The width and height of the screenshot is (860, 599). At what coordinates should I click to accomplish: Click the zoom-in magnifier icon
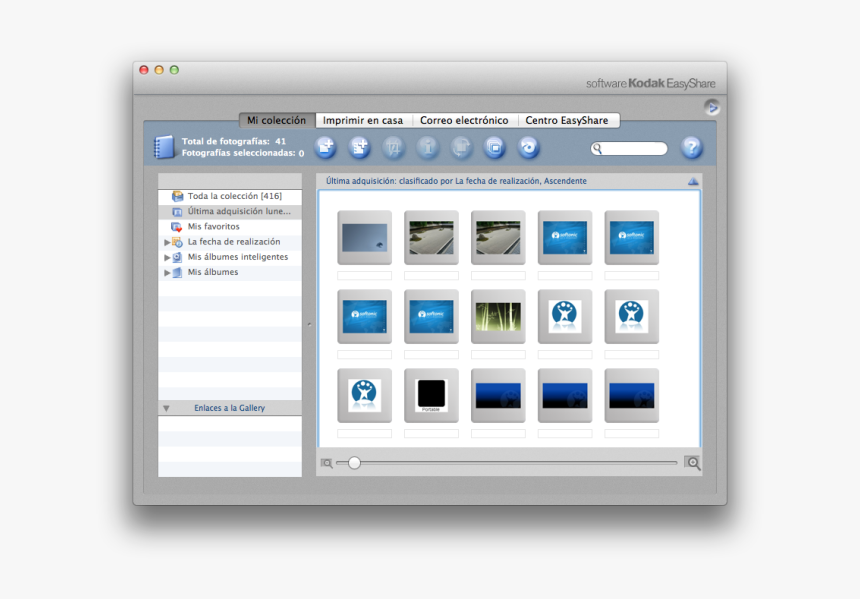(692, 463)
